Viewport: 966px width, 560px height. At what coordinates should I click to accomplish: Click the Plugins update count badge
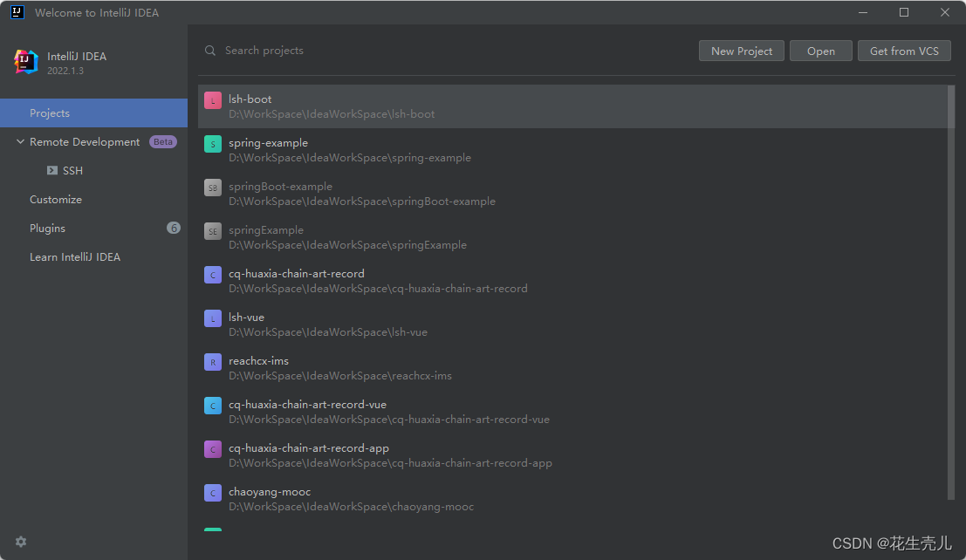click(174, 228)
